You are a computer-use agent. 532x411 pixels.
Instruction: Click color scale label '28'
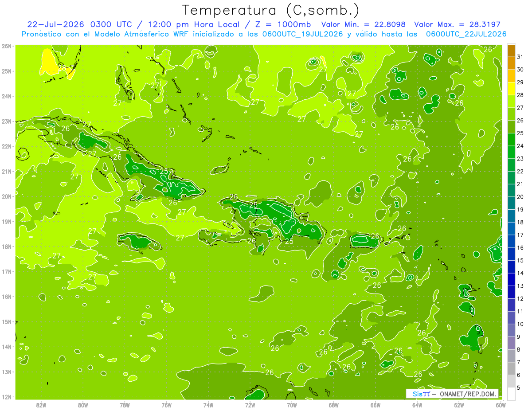pos(520,95)
